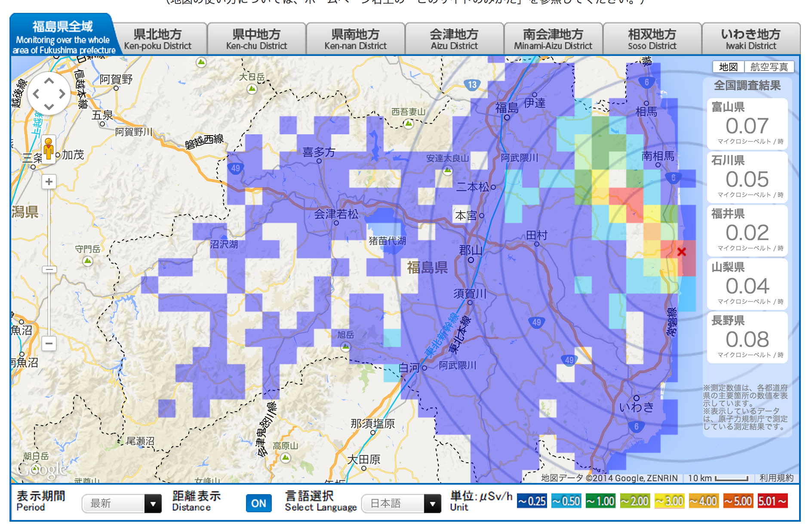The image size is (812, 526).
Task: Open the Soso District tab
Action: click(x=652, y=39)
